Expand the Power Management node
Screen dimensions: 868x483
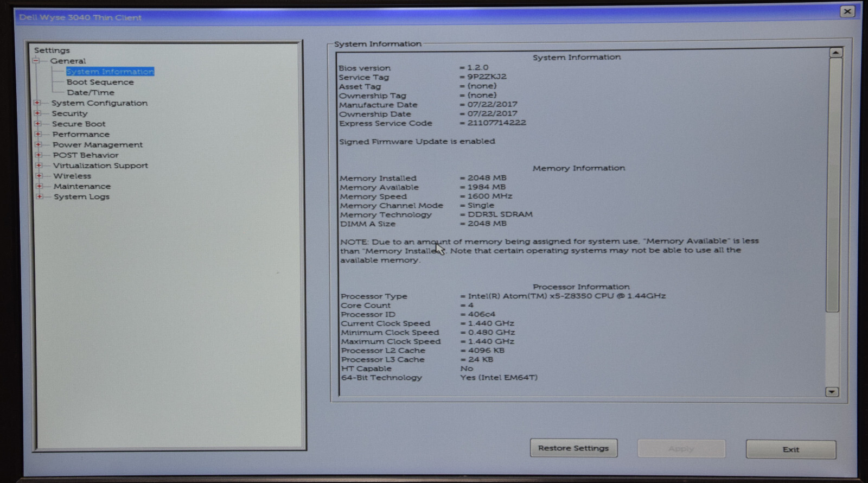tap(39, 144)
